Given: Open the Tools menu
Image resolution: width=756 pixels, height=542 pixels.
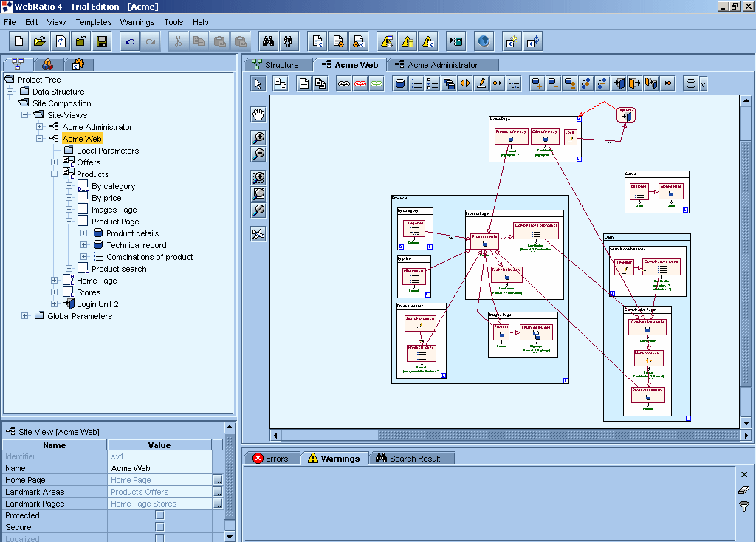Looking at the screenshot, I should 173,22.
